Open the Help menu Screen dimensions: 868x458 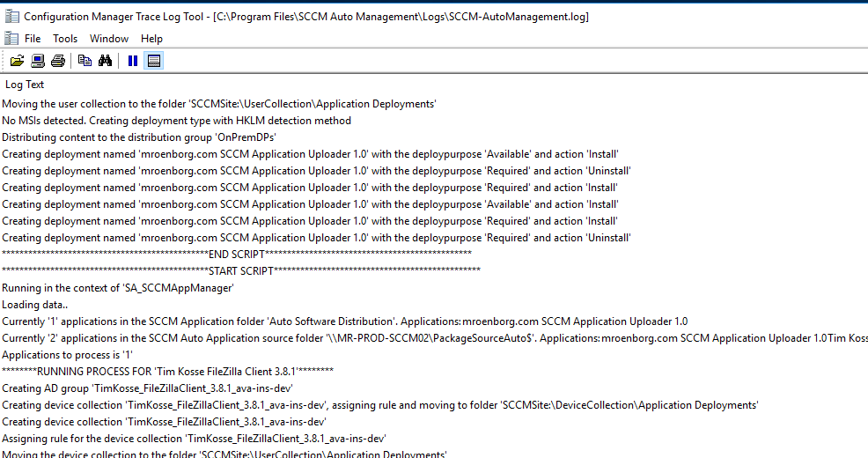coord(151,39)
